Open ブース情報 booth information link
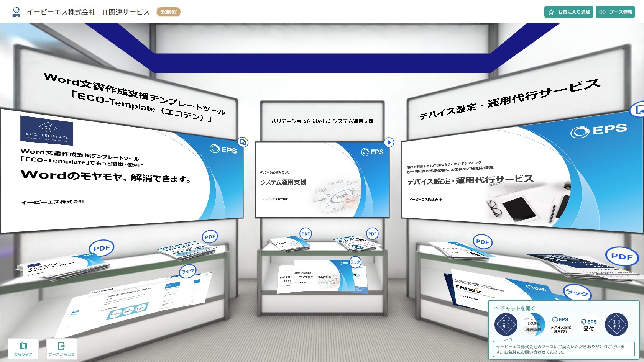 [615, 12]
